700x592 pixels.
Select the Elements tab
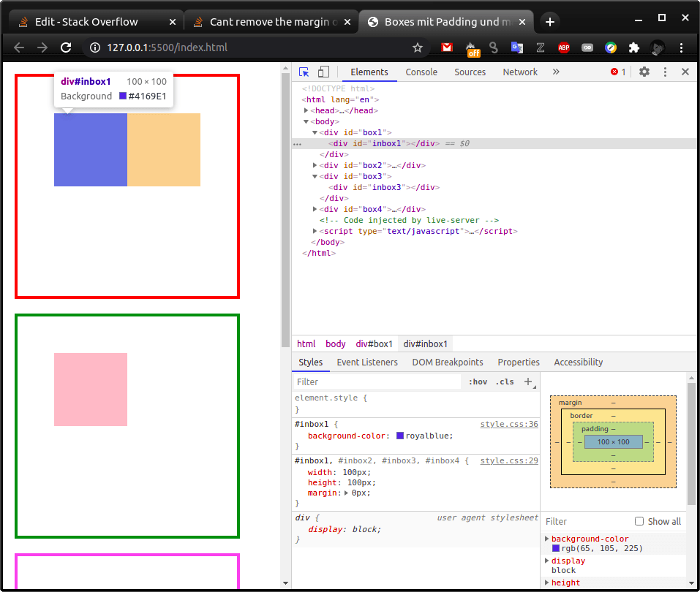[x=369, y=72]
